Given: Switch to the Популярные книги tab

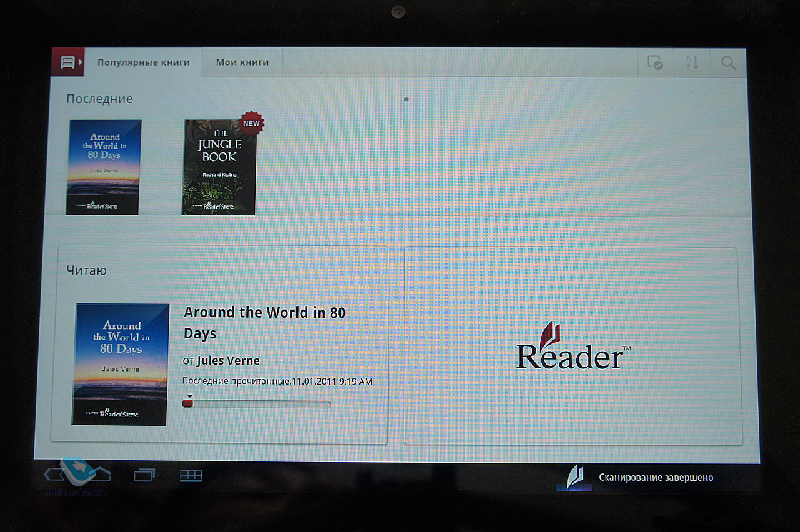Looking at the screenshot, I should pos(144,62).
